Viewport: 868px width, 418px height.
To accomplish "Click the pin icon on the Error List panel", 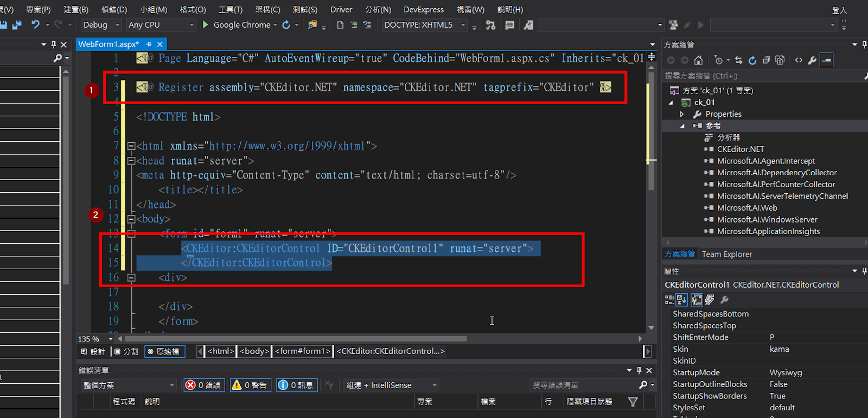I will point(639,370).
